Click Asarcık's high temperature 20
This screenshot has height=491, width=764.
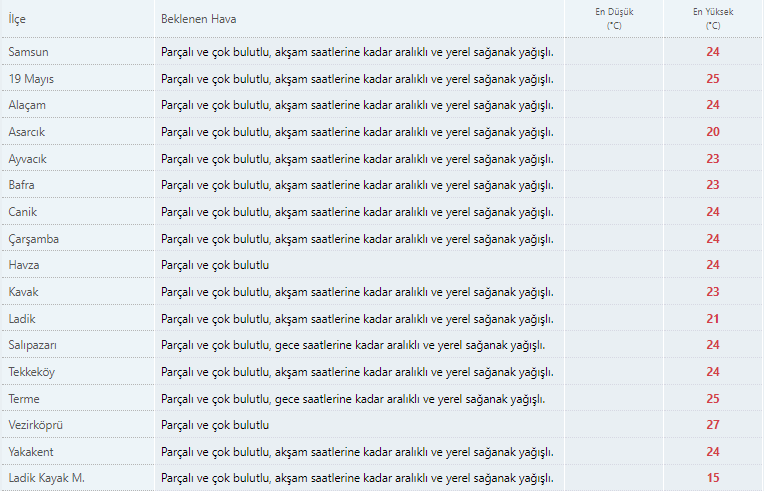coord(713,132)
